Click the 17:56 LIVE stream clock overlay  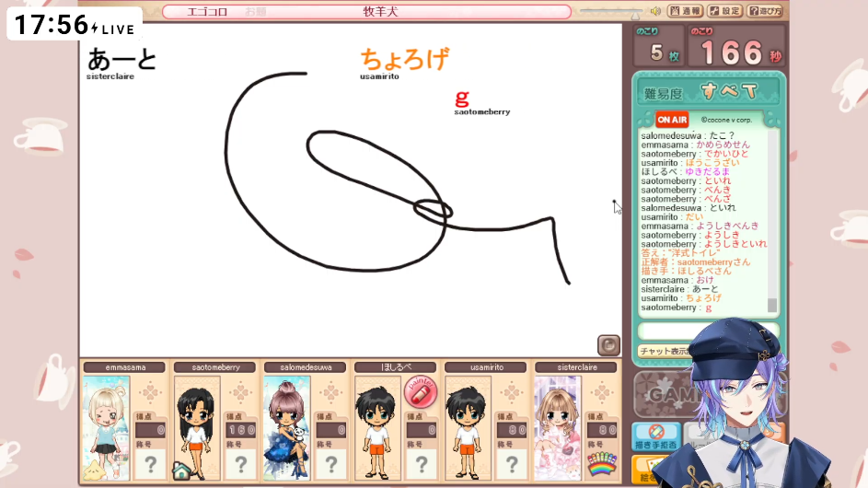[75, 24]
